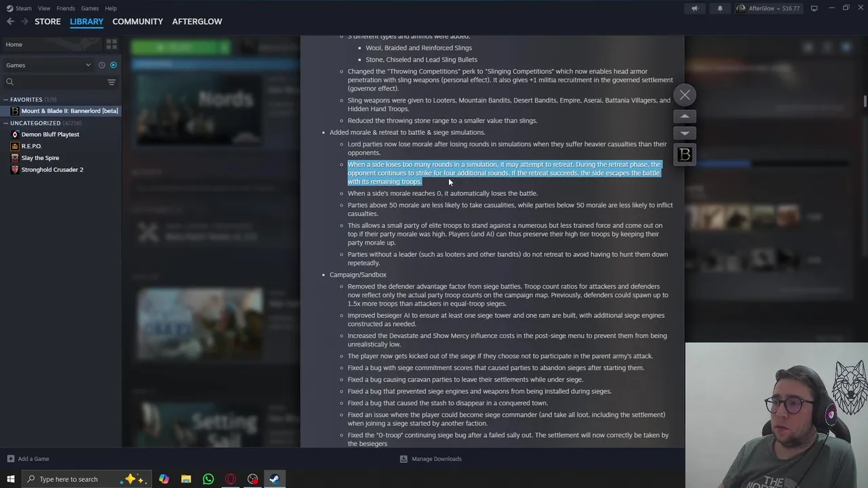Open the Steam menu
Screen dimensions: 868x488
coord(24,8)
